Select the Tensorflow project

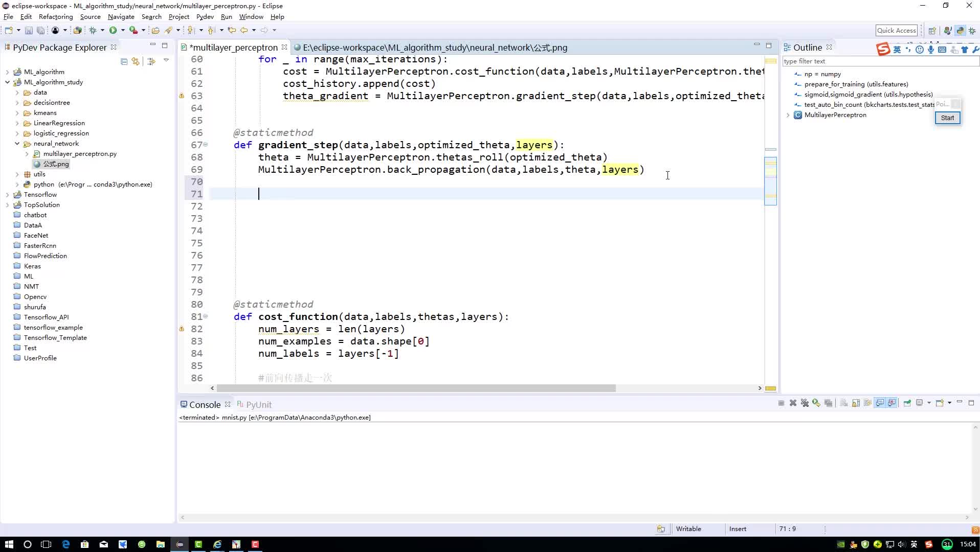point(40,195)
